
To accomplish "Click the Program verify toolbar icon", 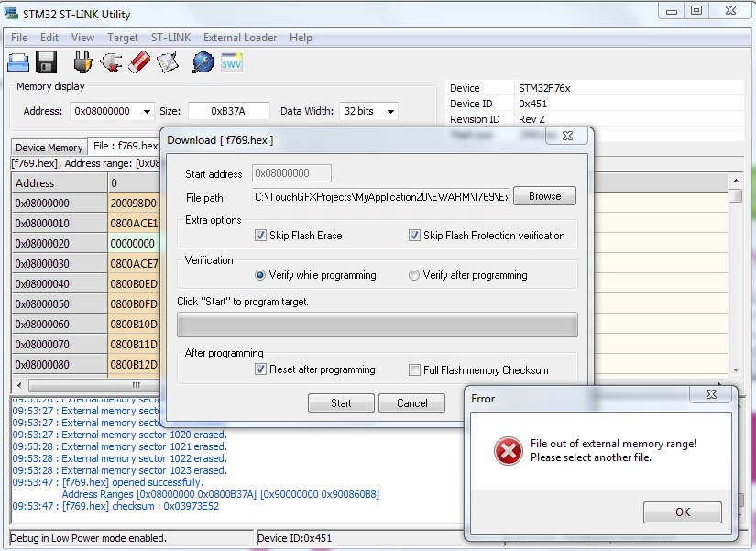I will (x=168, y=62).
